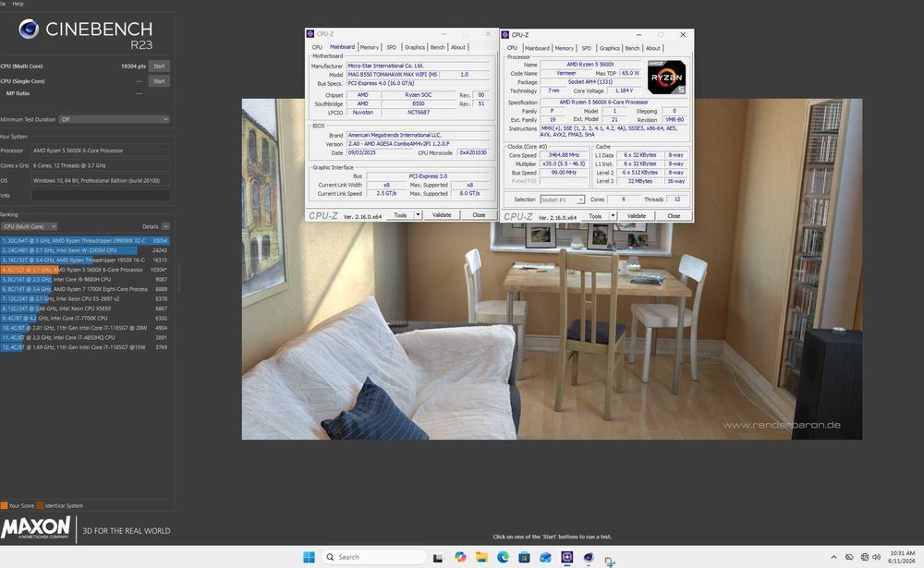Click the OneDrive cloud tray icon
This screenshot has height=568, width=924.
(849, 558)
